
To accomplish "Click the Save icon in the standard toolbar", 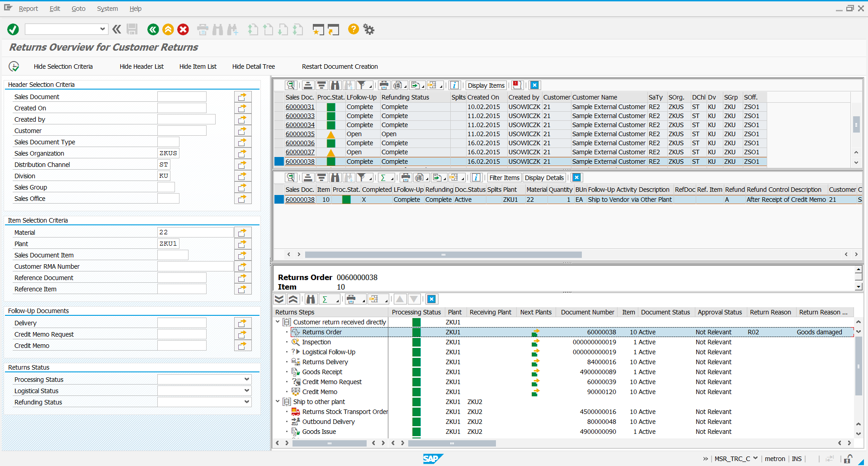I will click(x=132, y=29).
